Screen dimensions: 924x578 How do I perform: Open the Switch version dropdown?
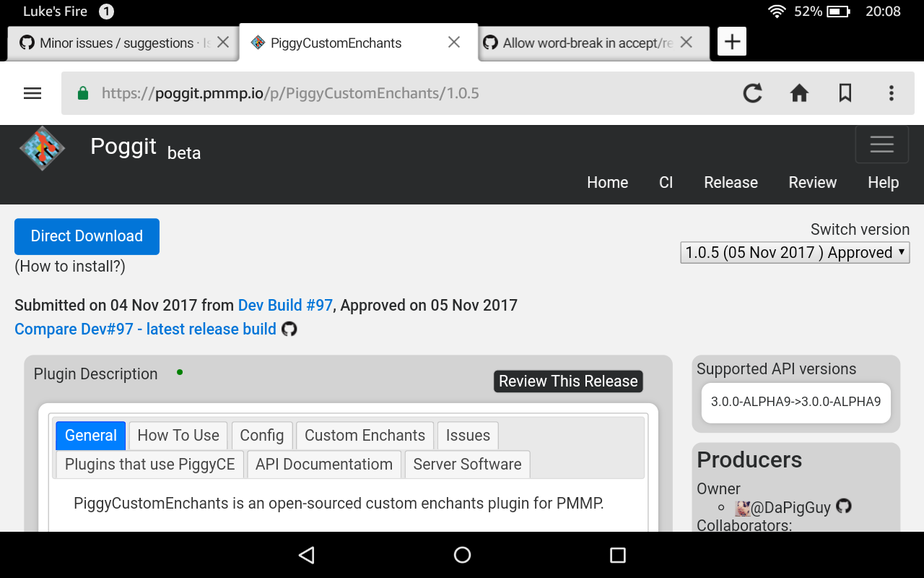[795, 252]
